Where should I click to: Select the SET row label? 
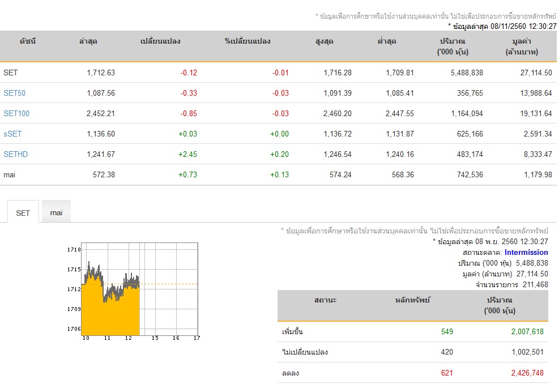10,73
